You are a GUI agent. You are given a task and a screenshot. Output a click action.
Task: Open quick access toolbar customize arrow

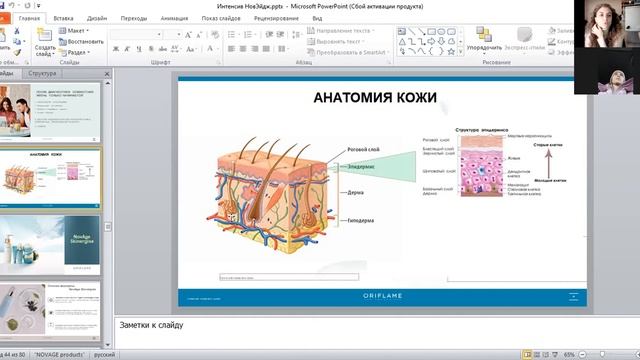[x=39, y=6]
